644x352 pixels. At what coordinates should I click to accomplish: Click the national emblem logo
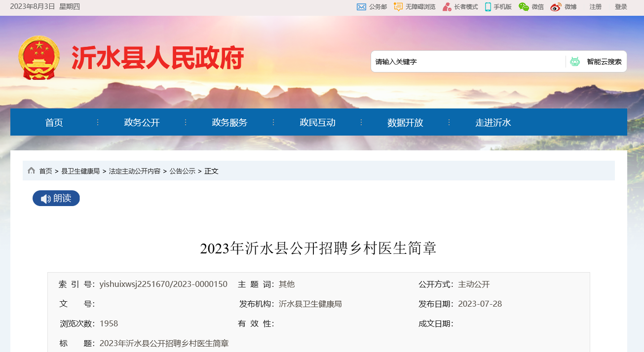click(39, 58)
